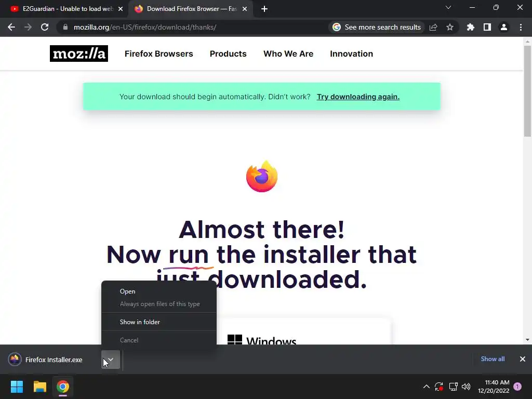
Task: Select the Download Firefox Browser tab
Action: (x=190, y=9)
